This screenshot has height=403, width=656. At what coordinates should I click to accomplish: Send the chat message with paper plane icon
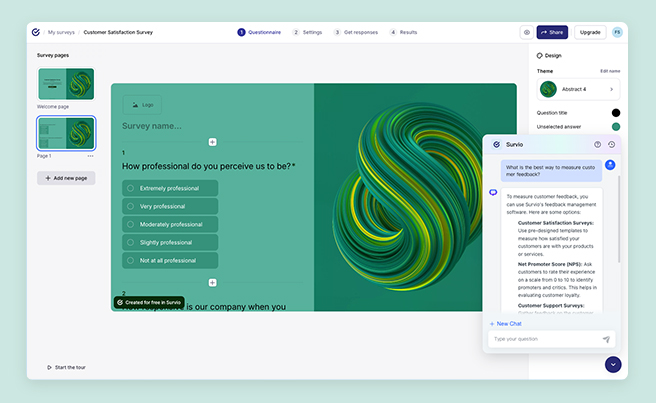click(606, 339)
